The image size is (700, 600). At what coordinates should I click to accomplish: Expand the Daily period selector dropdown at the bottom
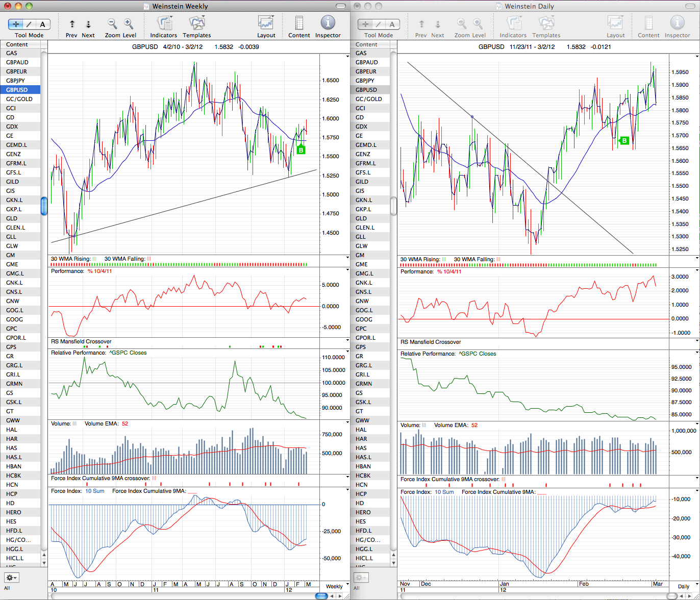[x=684, y=586]
